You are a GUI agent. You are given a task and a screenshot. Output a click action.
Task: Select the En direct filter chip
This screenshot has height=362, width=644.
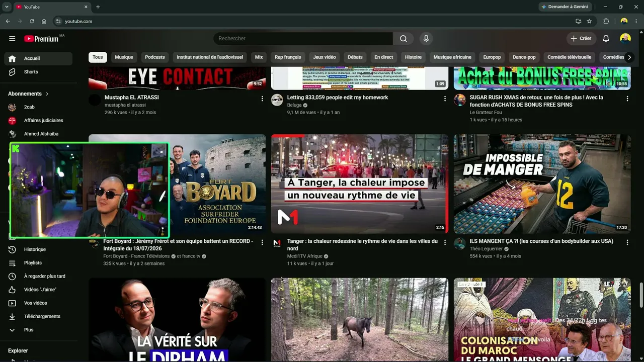pos(384,57)
